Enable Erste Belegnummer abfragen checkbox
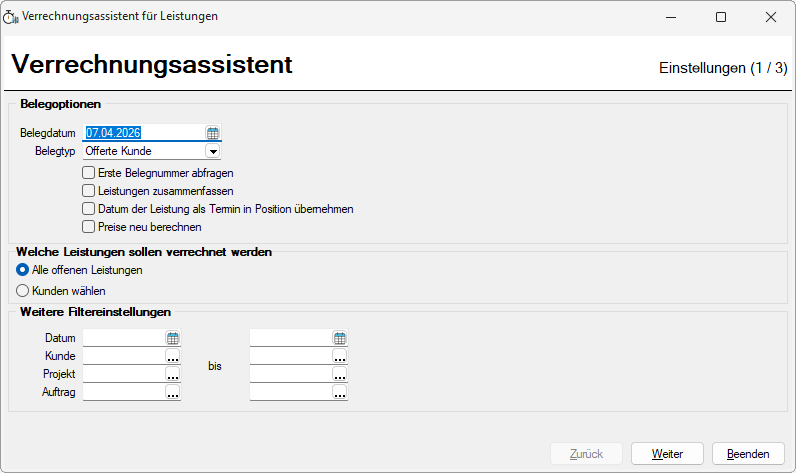 (x=89, y=173)
